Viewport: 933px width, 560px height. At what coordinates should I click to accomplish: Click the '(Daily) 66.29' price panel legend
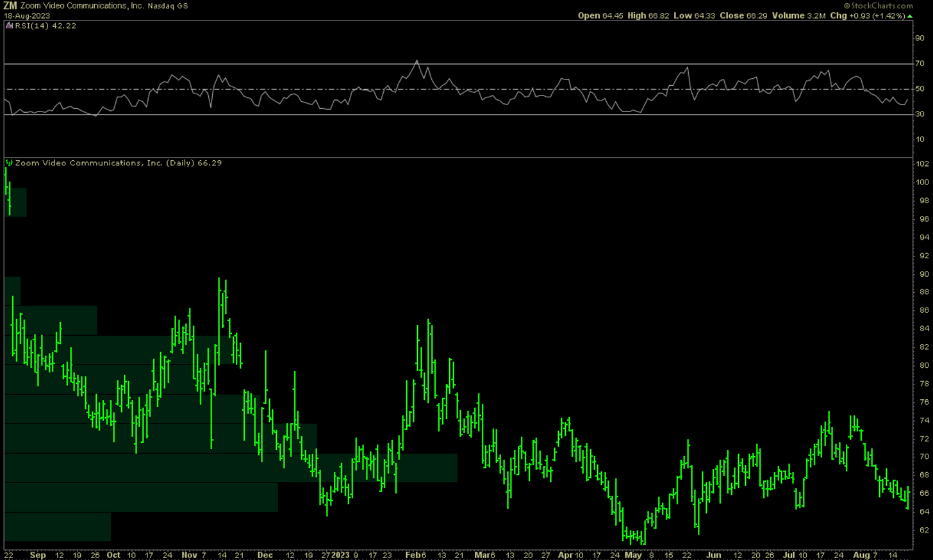point(194,163)
